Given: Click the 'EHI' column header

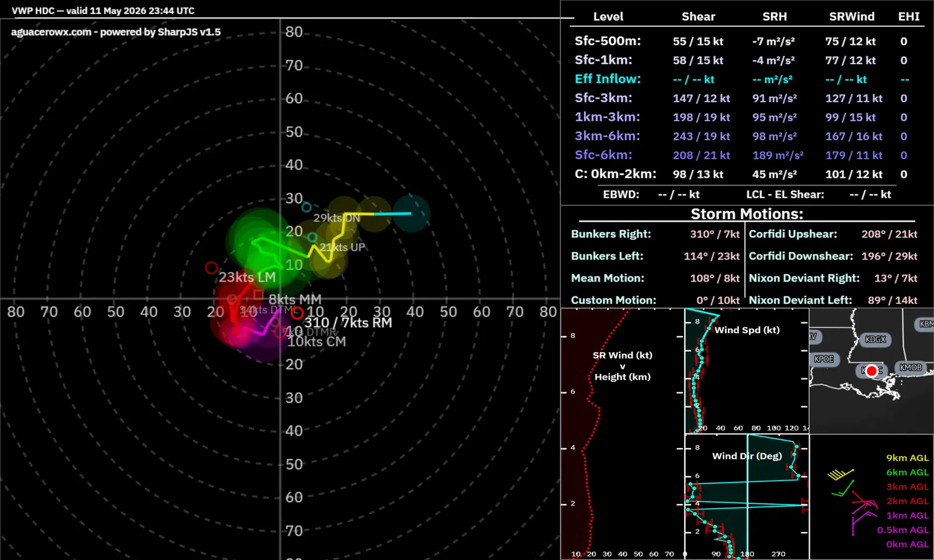Looking at the screenshot, I should click(909, 16).
